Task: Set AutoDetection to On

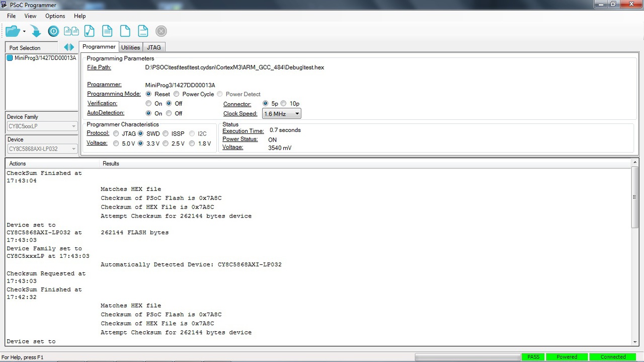Action: [148, 114]
